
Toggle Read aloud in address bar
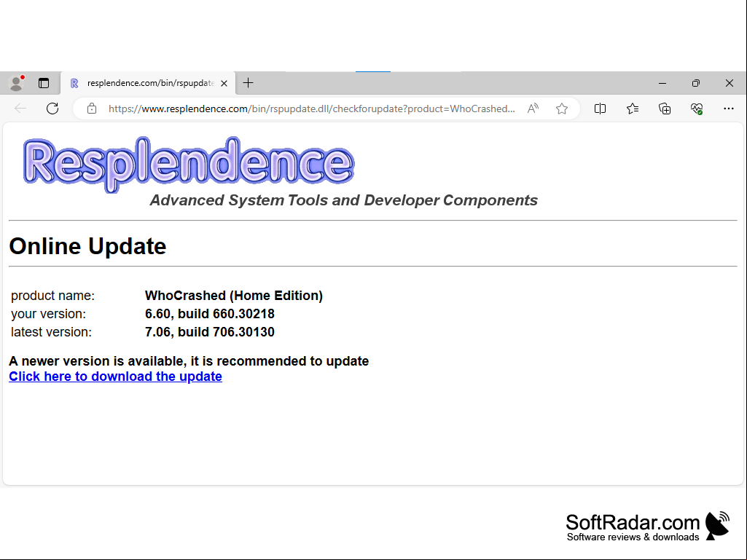coord(533,109)
